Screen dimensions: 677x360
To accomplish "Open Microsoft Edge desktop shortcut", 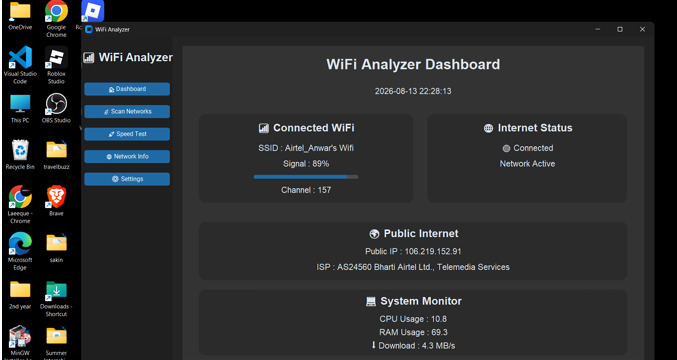I will pyautogui.click(x=20, y=243).
